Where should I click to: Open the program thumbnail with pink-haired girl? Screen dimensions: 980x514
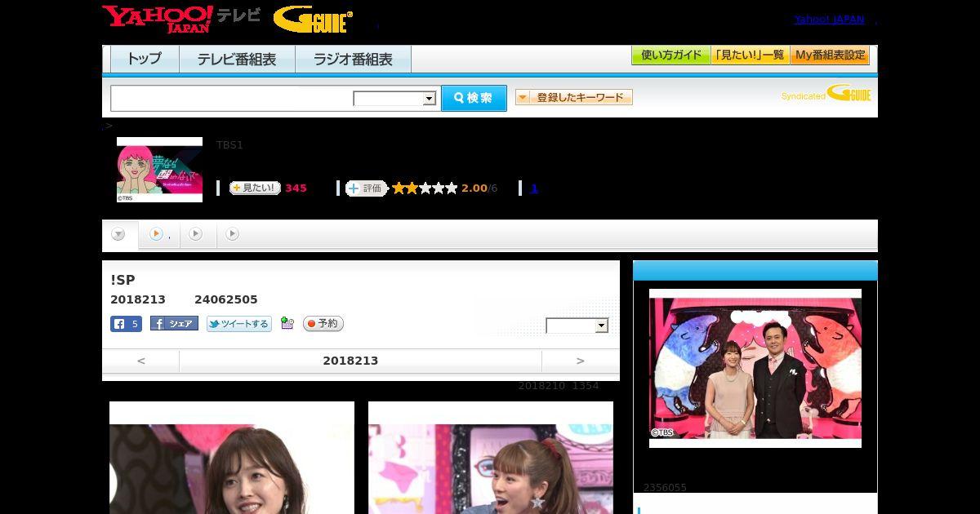pos(159,170)
